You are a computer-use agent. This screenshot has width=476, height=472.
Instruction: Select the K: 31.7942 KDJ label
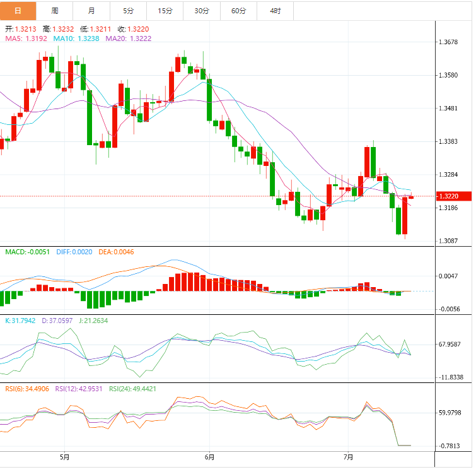point(23,320)
